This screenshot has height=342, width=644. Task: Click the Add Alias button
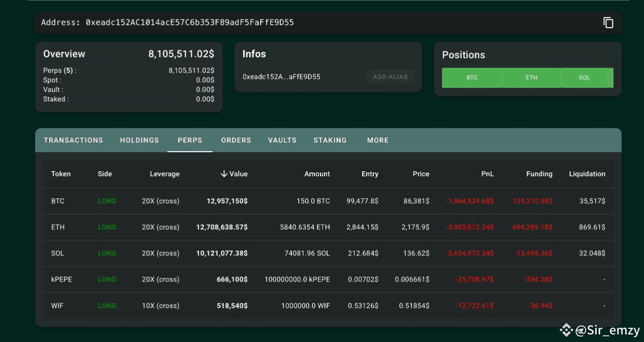tap(390, 77)
